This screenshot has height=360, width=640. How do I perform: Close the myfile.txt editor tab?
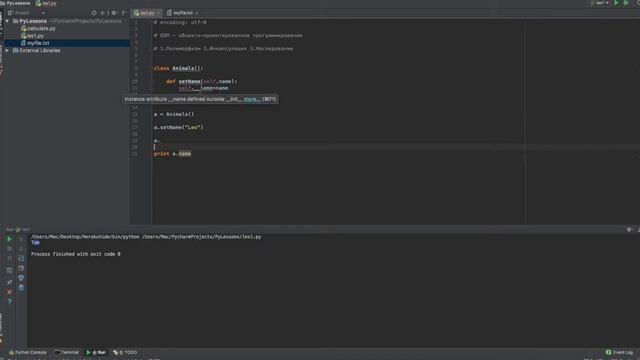(197, 13)
